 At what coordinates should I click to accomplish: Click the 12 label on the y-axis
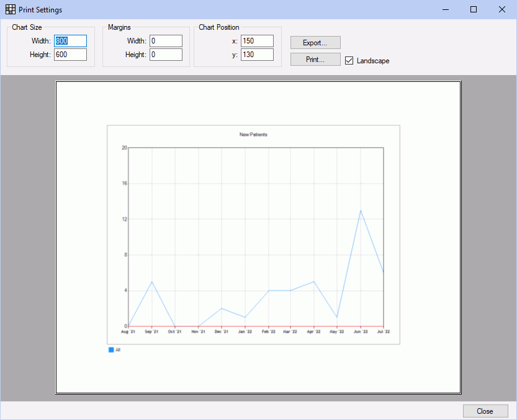(x=124, y=219)
